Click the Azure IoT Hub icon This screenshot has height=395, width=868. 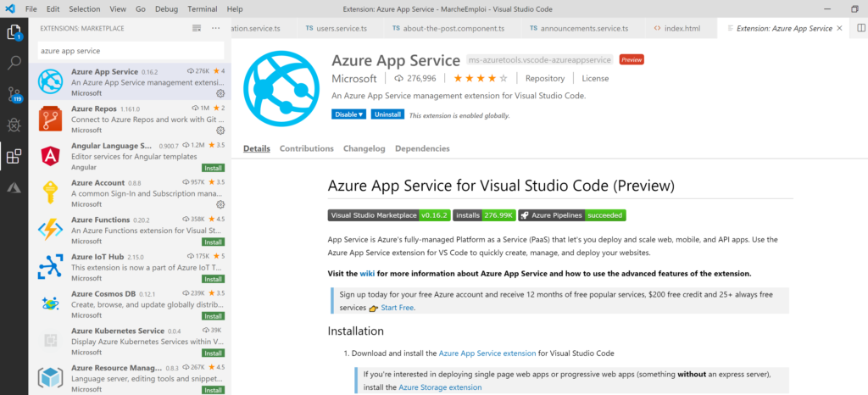click(50, 267)
